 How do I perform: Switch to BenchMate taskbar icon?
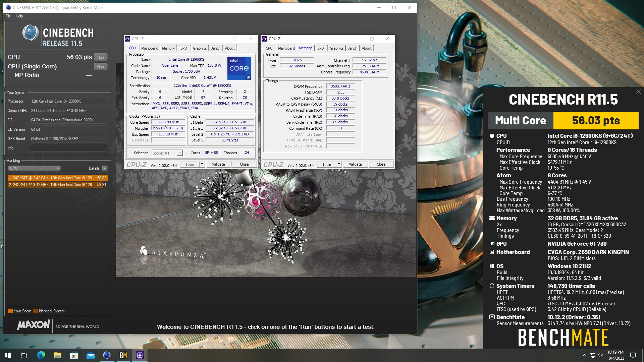(x=123, y=355)
